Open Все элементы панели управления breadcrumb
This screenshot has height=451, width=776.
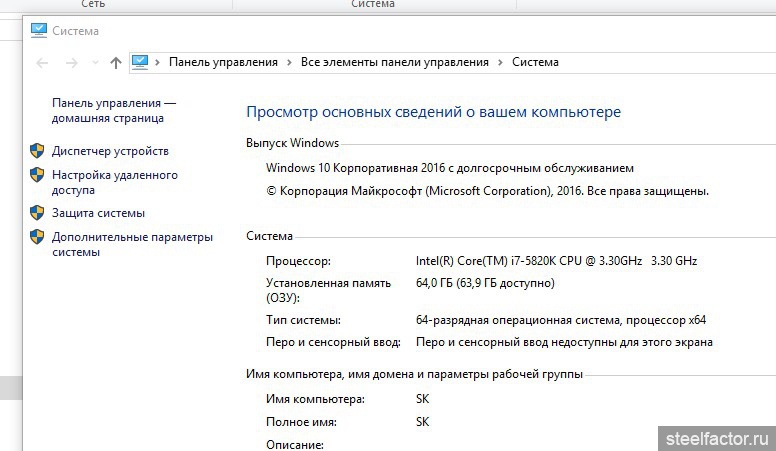coord(394,62)
